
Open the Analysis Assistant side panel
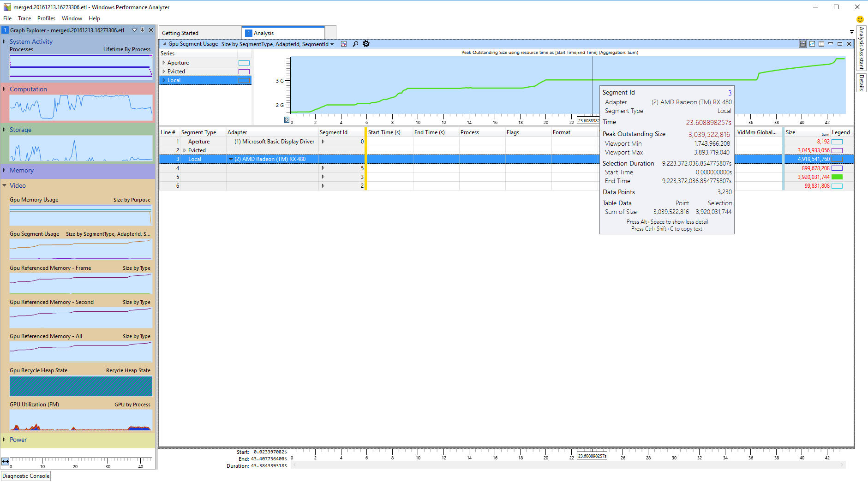[861, 48]
